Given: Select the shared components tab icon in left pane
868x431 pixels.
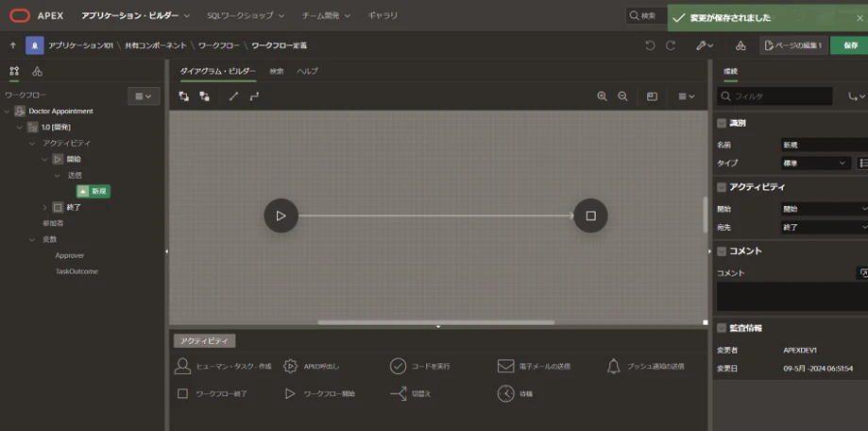Looking at the screenshot, I should point(37,71).
